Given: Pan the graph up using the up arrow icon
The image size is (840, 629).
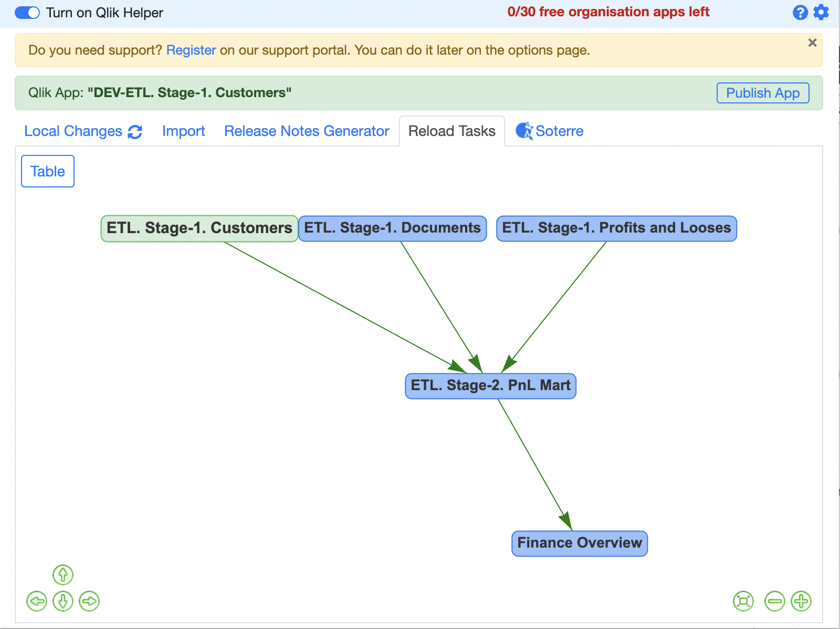Looking at the screenshot, I should pos(62,574).
